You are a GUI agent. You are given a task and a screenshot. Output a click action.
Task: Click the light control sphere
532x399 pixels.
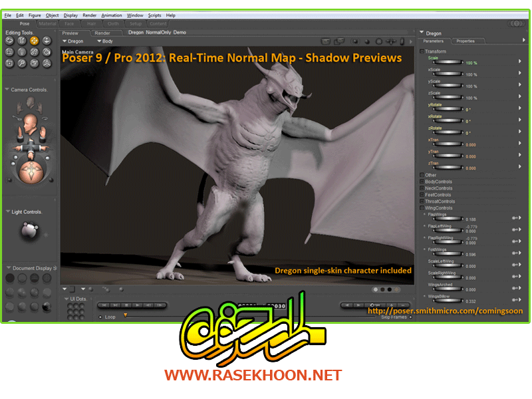29,231
